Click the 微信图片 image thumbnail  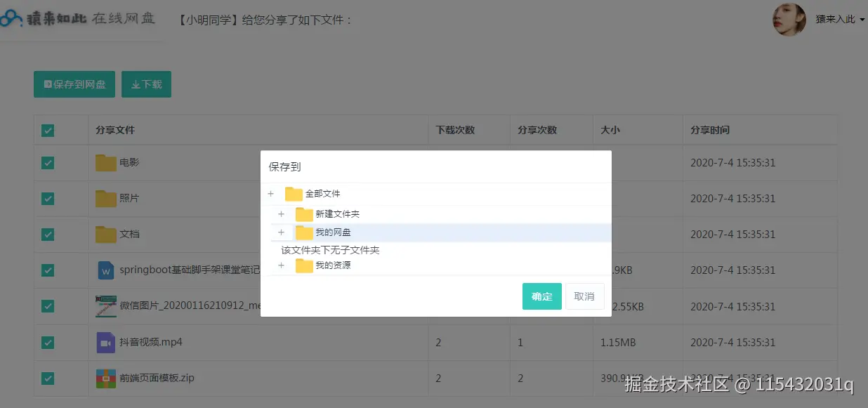point(105,306)
